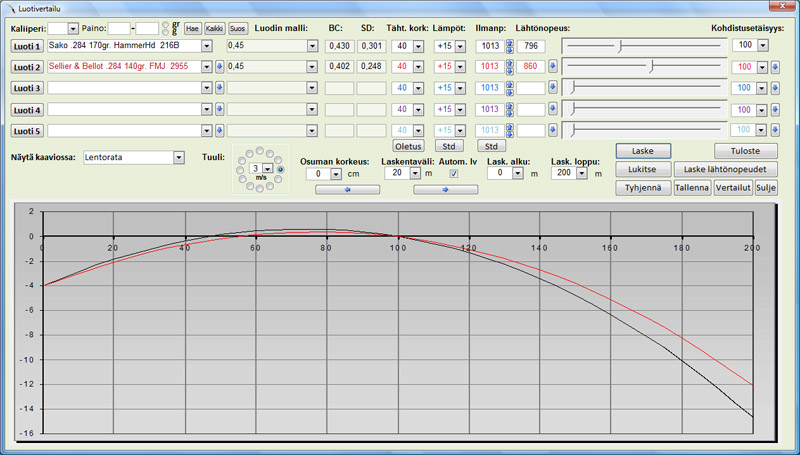The height and width of the screenshot is (455, 800).
Task: Click the Std button under Lämpöt column
Action: click(449, 146)
